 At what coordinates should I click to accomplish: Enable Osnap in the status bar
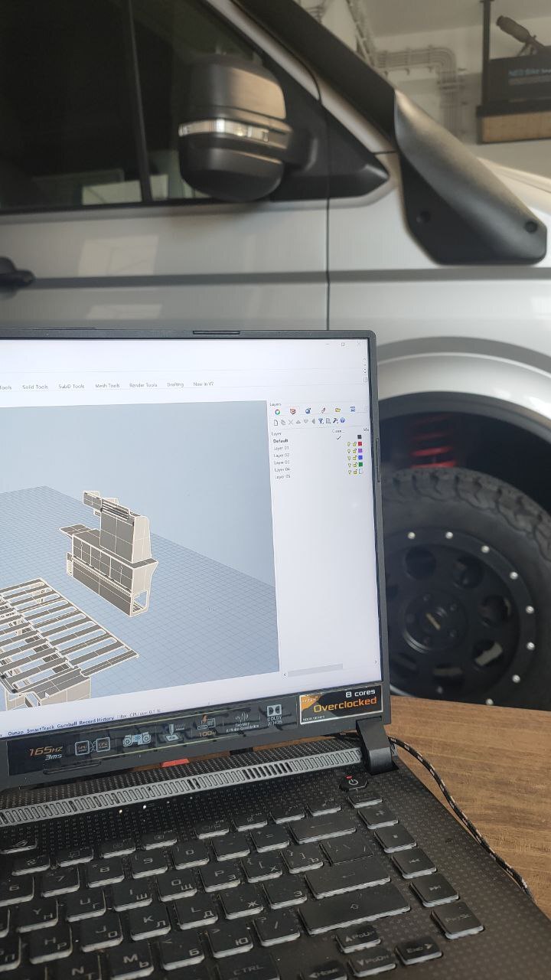coord(16,733)
